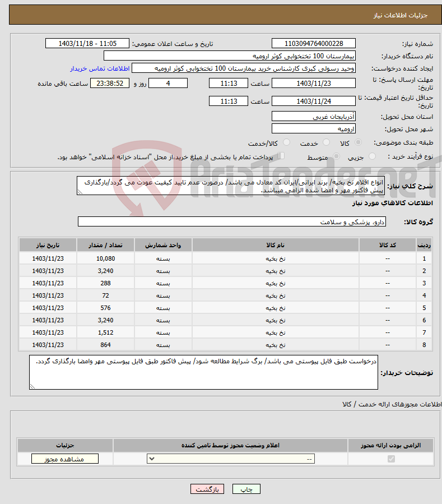The height and width of the screenshot is (504, 442).
Task: Click permit header الزامی بودن ارائه مجوز
Action: (391, 446)
